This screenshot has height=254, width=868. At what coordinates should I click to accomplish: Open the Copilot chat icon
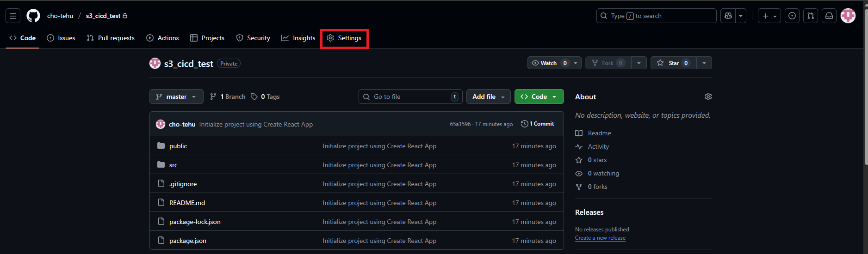(728, 16)
